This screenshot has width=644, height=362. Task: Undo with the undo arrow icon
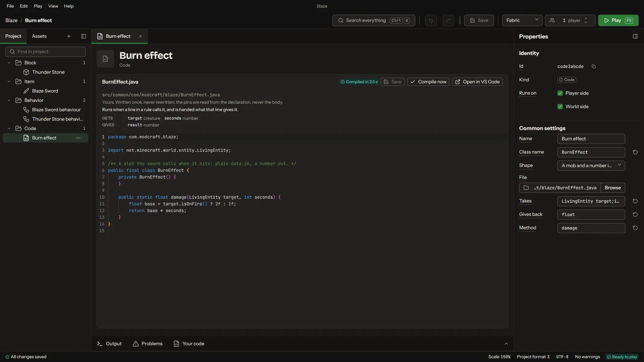pyautogui.click(x=431, y=20)
